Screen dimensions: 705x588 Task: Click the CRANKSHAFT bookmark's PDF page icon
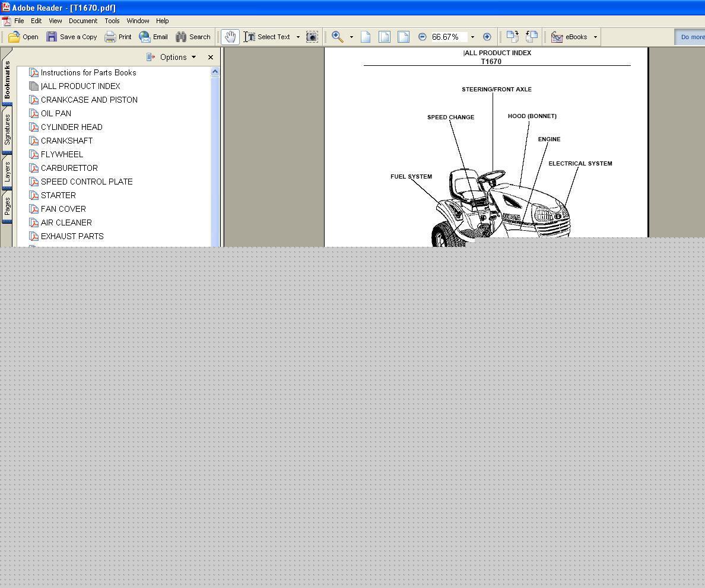click(33, 141)
